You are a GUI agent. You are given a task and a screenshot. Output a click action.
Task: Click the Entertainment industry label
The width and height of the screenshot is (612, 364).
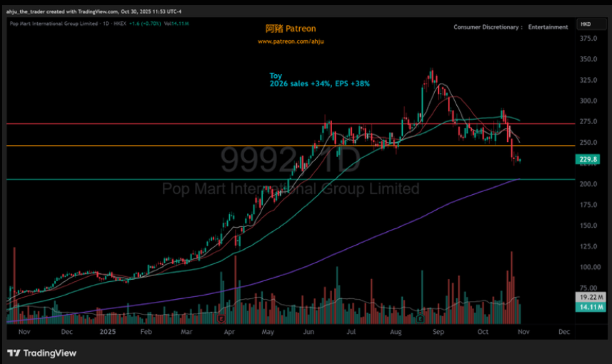[548, 27]
